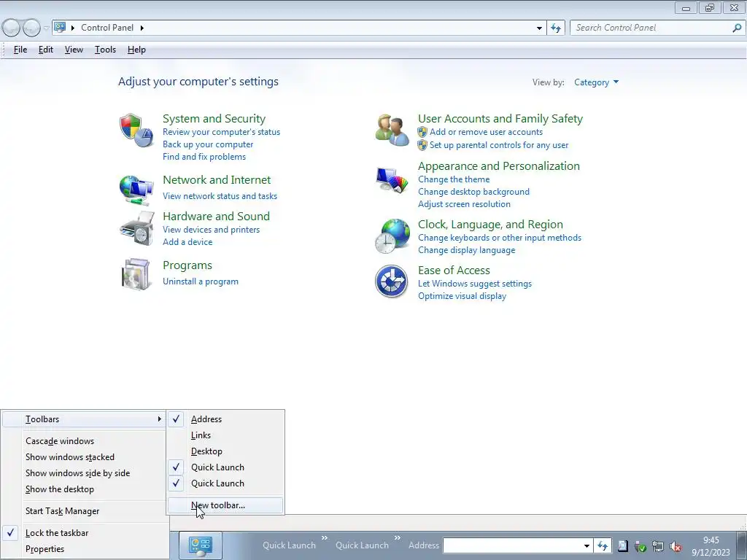Choose New toolbar... from submenu
Screen dimensions: 747x560
[x=225, y=505]
